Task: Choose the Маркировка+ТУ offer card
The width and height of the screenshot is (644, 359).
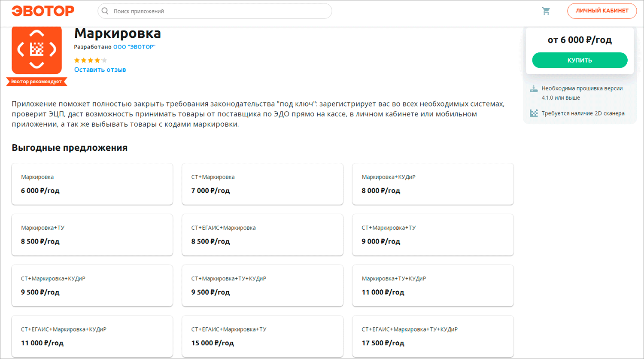Action: click(92, 234)
